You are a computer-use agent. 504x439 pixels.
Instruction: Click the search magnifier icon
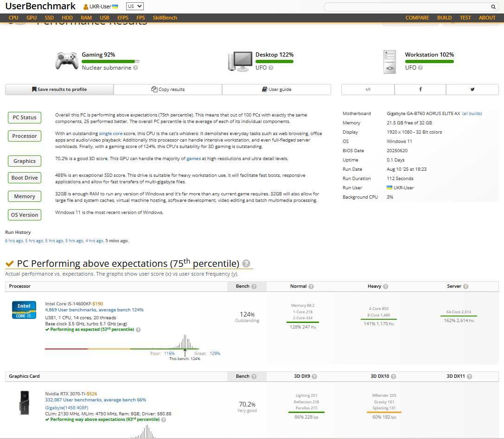(x=493, y=6)
